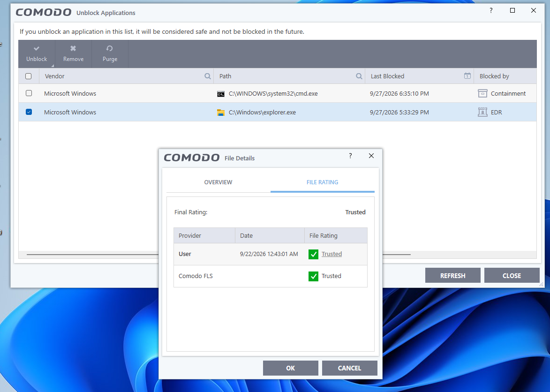Click green check icon in User row
The image size is (550, 392).
pyautogui.click(x=313, y=254)
